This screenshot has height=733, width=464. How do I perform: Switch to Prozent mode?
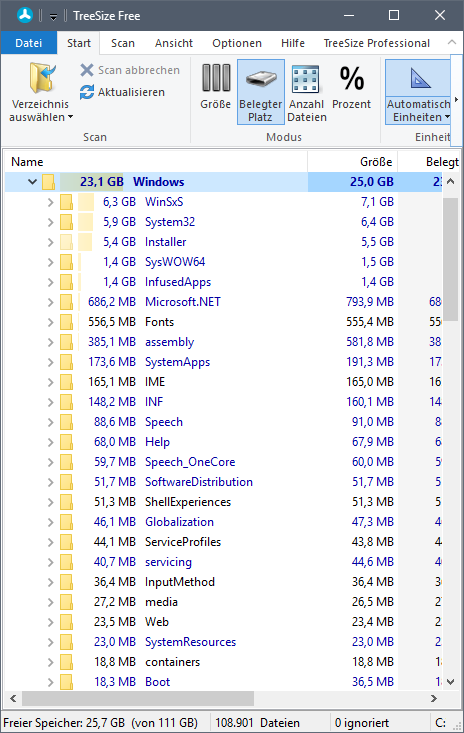(351, 87)
